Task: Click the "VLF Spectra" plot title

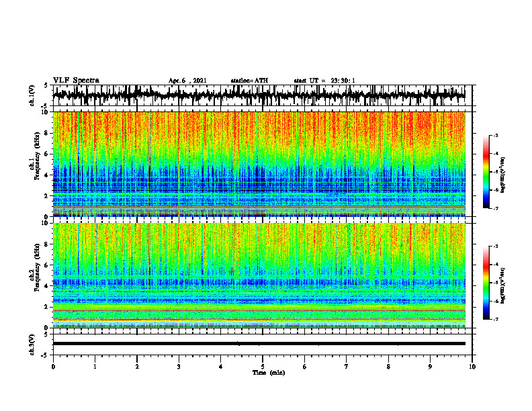Action: (x=76, y=81)
